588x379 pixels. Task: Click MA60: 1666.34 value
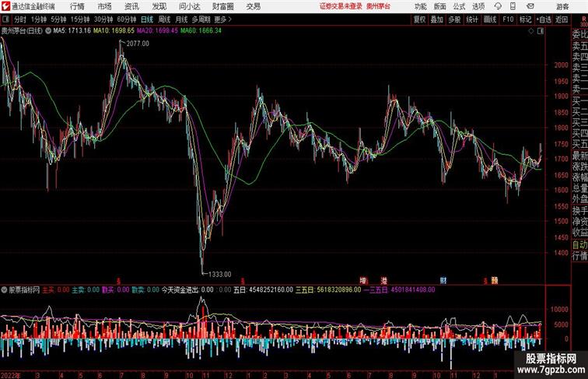coord(201,31)
